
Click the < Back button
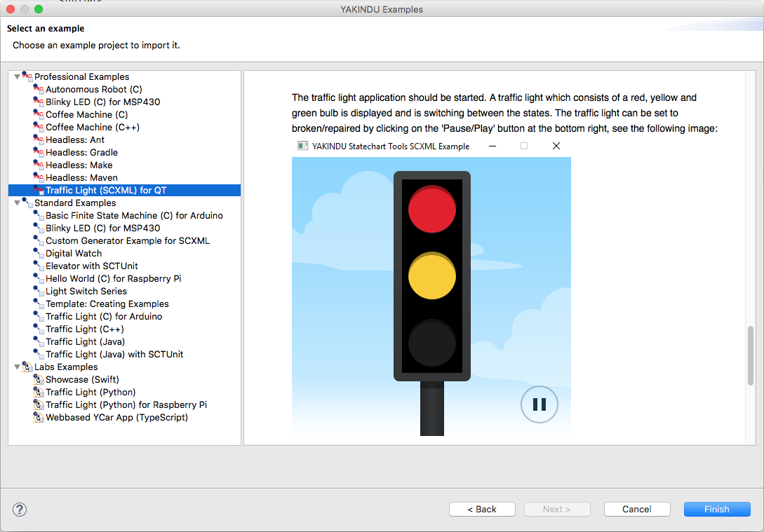[x=482, y=509]
